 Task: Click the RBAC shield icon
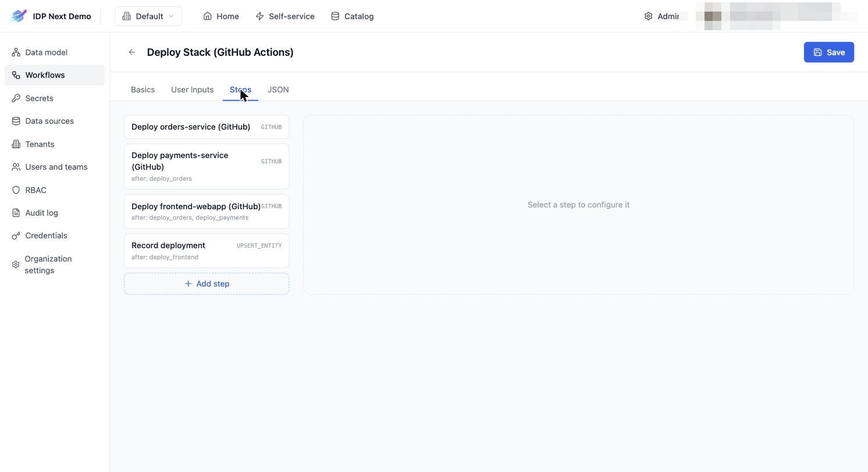[x=16, y=190]
